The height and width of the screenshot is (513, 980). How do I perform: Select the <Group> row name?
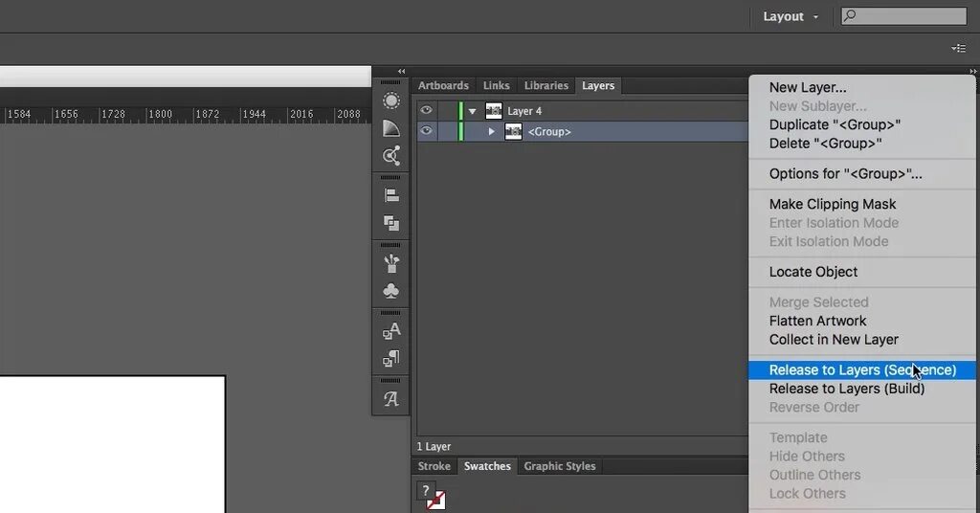pos(549,132)
